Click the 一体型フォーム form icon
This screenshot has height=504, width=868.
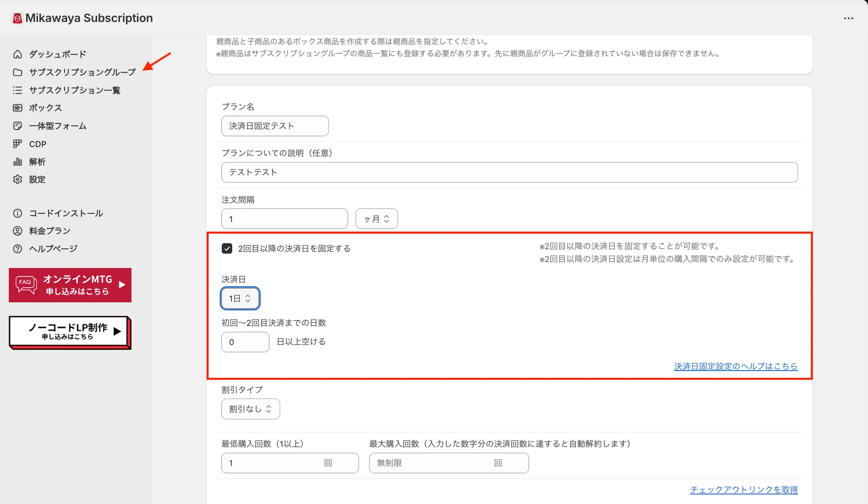pos(17,126)
